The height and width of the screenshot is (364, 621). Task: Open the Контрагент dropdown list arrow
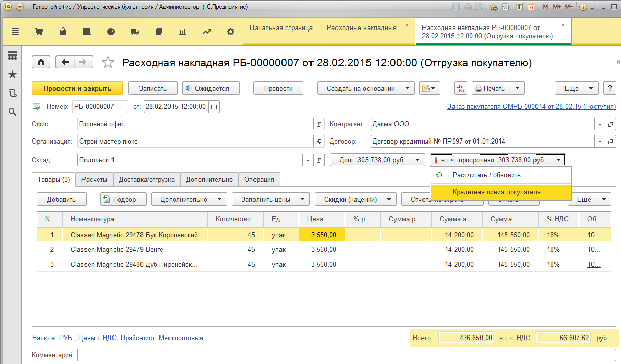601,124
